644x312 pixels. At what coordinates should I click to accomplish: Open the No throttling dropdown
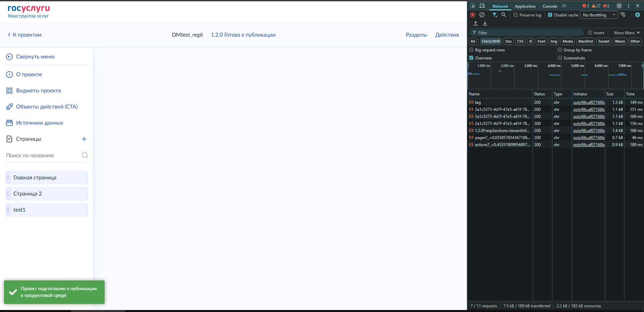[x=599, y=15]
